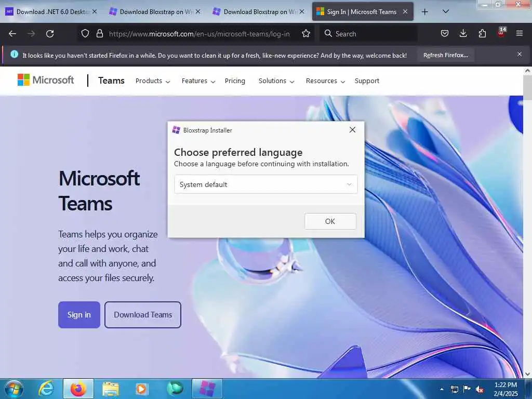532x399 pixels.
Task: Open a new browser tab
Action: (424, 12)
